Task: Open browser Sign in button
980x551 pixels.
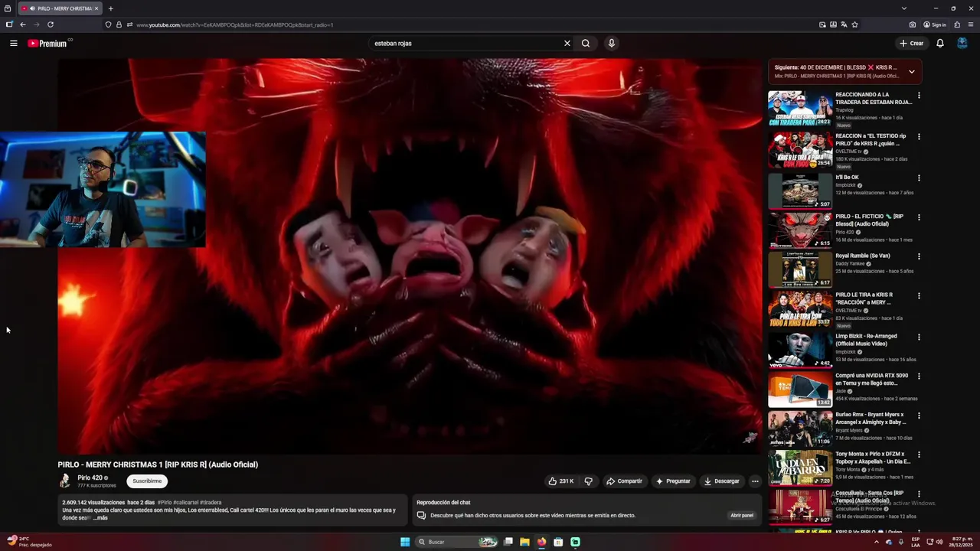Action: pos(935,24)
